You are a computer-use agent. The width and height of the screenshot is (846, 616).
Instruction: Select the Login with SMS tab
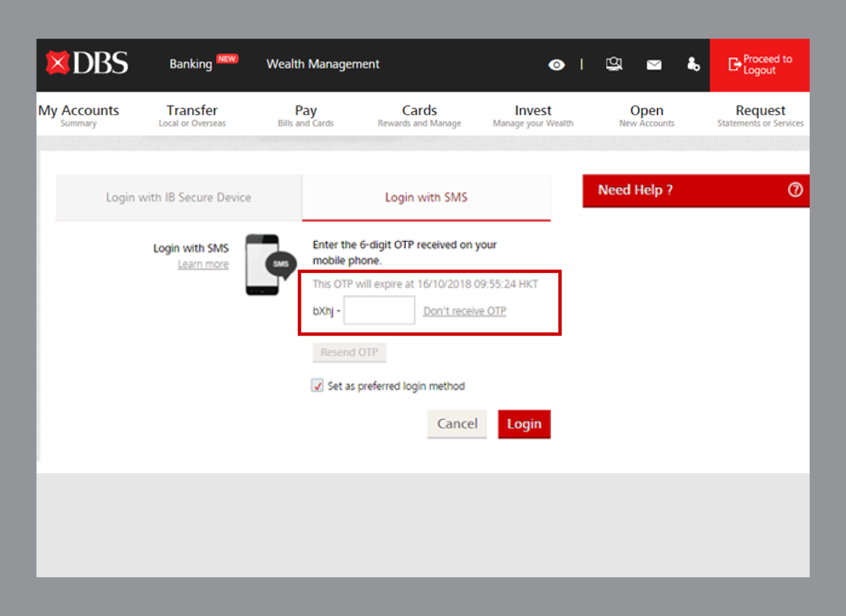tap(426, 198)
